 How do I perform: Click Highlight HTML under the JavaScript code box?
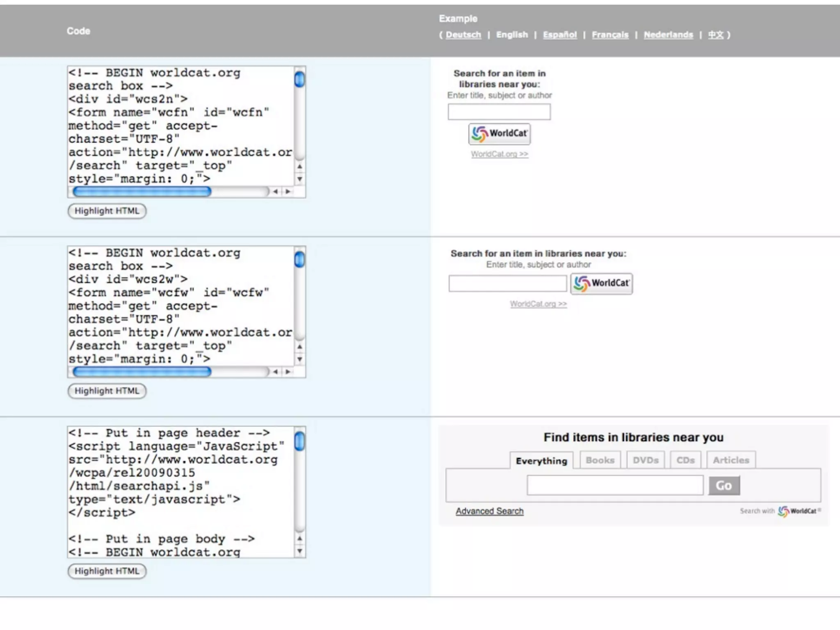[x=107, y=571]
